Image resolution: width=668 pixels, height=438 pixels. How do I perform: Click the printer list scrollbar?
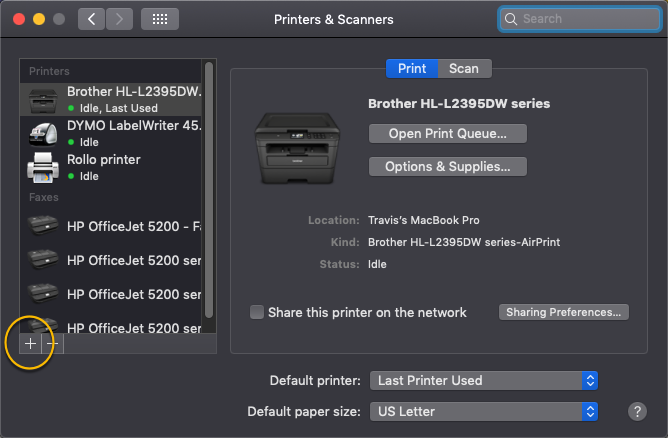(209, 190)
